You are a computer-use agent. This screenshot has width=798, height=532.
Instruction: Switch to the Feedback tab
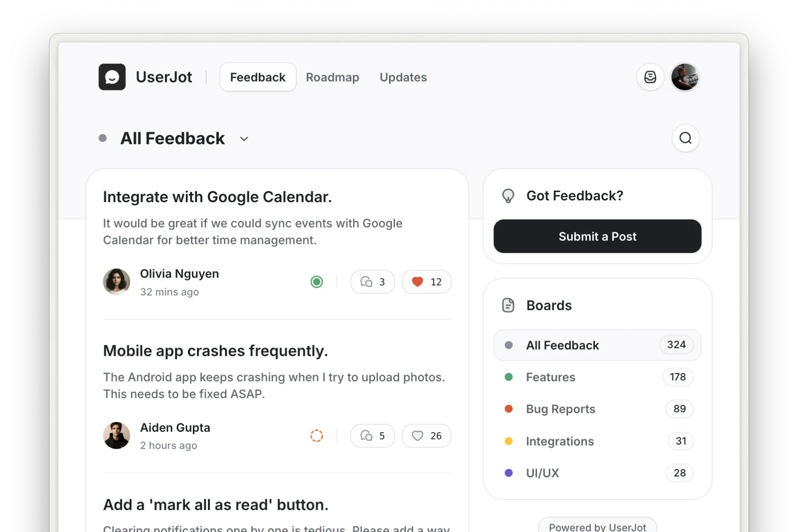(258, 77)
